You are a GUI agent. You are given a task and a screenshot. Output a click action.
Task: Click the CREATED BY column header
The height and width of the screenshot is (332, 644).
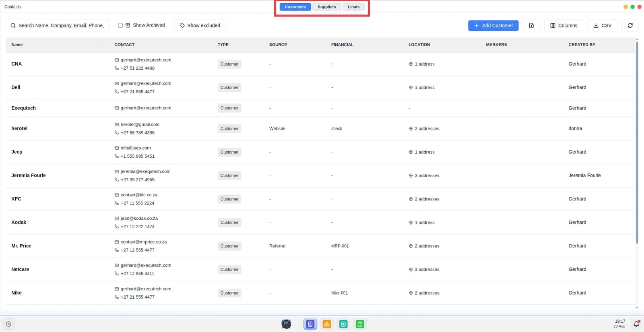coord(582,45)
